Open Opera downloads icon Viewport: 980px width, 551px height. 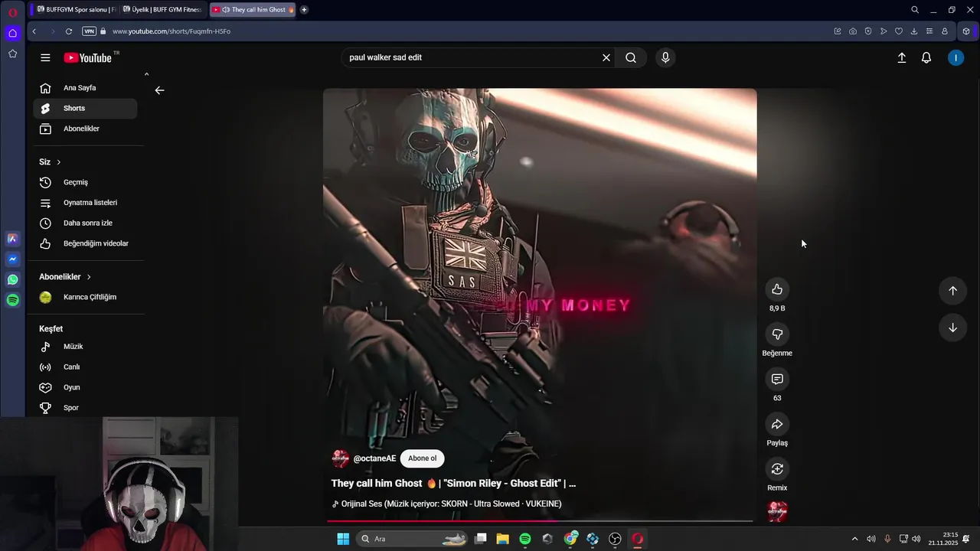click(x=914, y=31)
